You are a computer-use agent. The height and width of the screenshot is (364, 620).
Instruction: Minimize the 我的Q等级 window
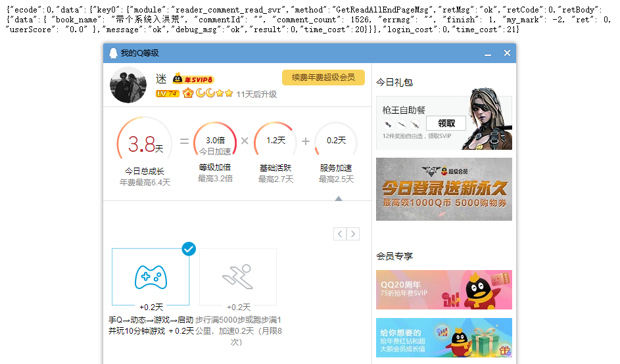488,53
